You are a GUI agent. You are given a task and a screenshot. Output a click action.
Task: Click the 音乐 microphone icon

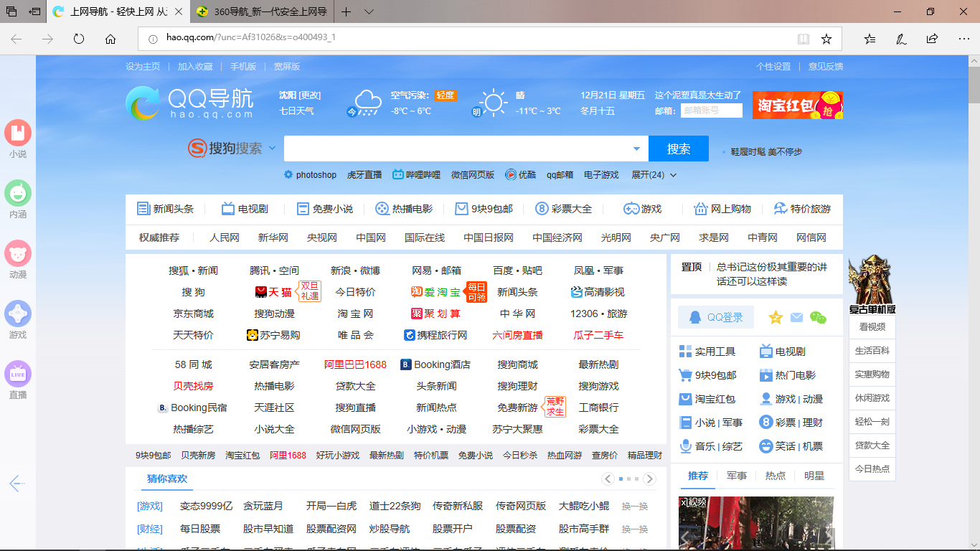685,446
